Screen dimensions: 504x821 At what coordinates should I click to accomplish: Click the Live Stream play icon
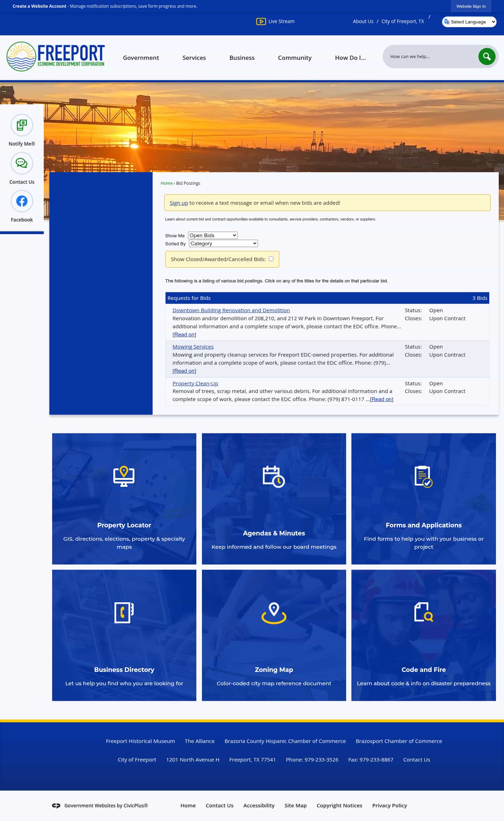(x=261, y=21)
